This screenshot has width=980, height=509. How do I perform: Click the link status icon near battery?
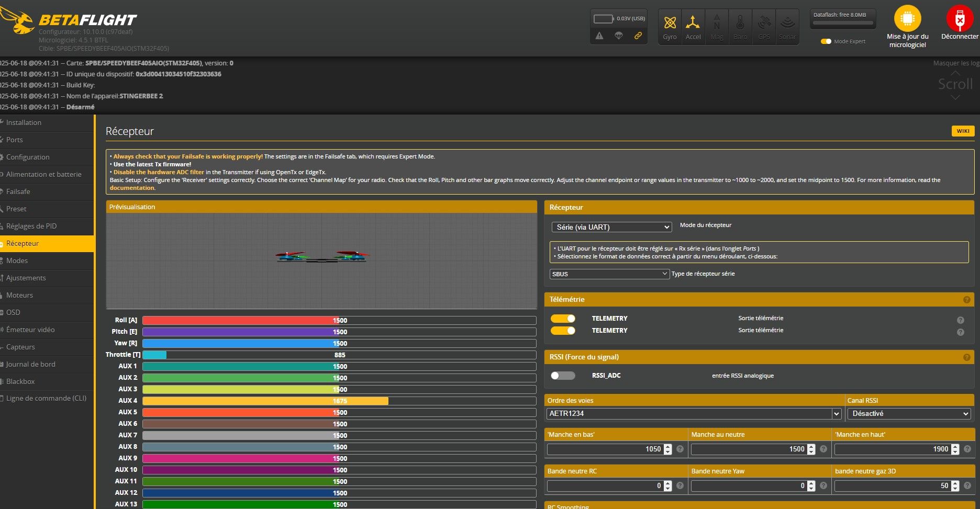(x=638, y=36)
